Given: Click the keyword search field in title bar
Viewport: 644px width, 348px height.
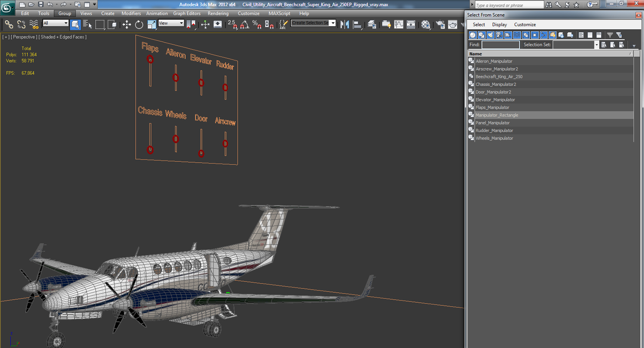Looking at the screenshot, I should pyautogui.click(x=509, y=5).
